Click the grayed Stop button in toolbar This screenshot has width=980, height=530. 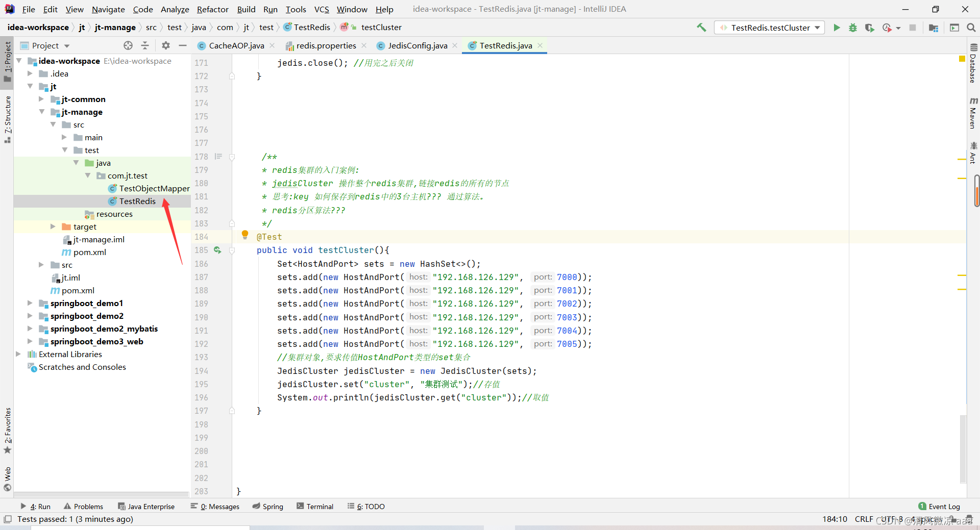coord(913,28)
